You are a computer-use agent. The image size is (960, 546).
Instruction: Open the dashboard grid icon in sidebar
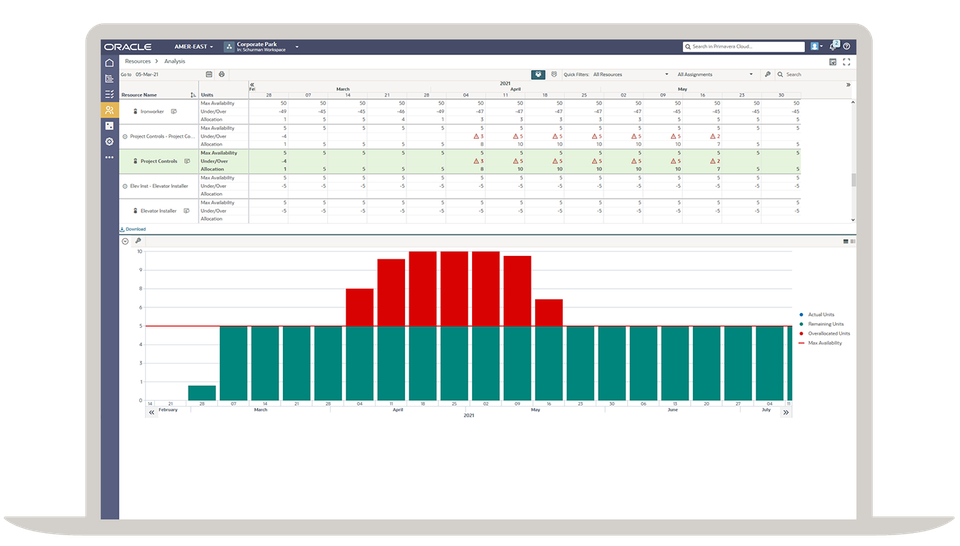(x=110, y=125)
